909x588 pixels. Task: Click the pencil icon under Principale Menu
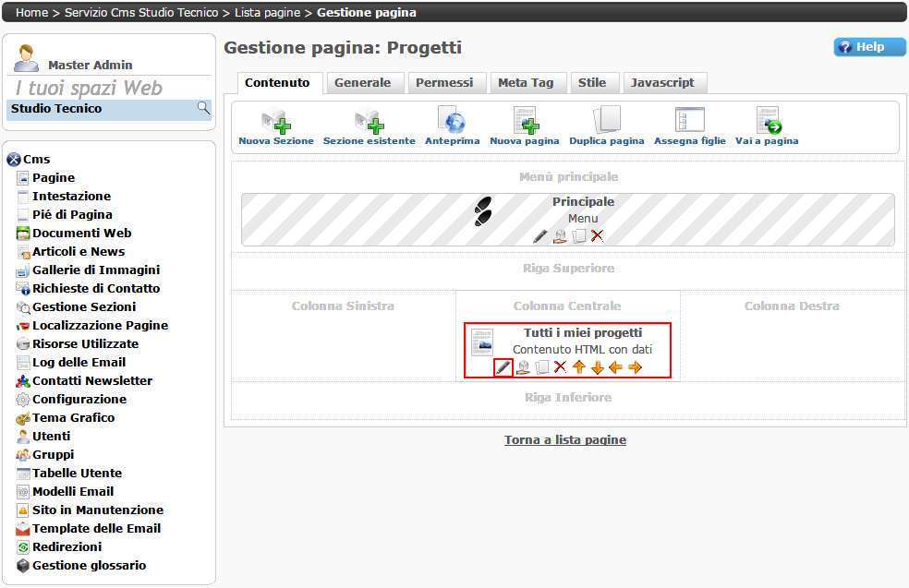pyautogui.click(x=540, y=236)
